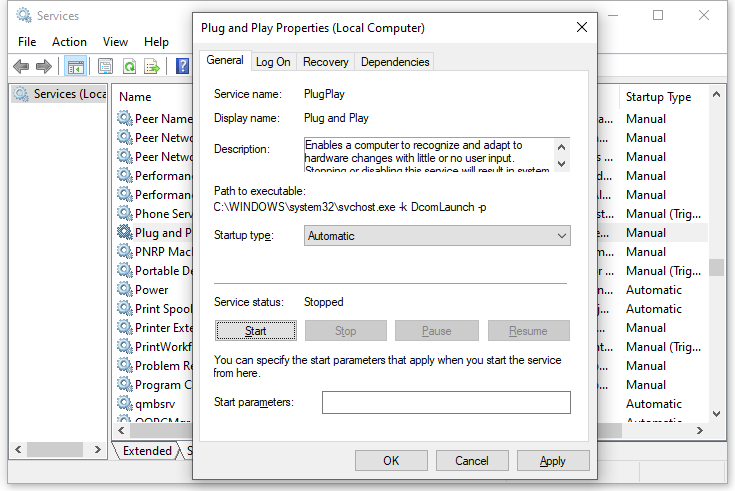Click the OK button
735x491 pixels.
tap(391, 461)
